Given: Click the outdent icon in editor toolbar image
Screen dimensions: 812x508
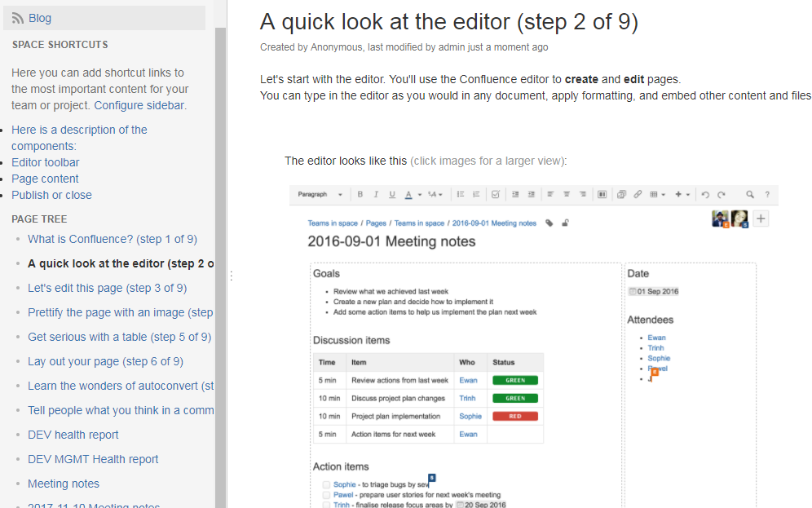Looking at the screenshot, I should click(x=515, y=195).
